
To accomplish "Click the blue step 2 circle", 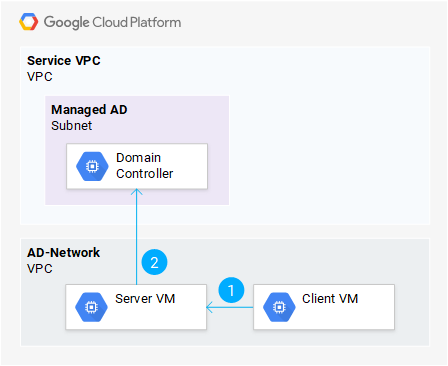I will pyautogui.click(x=154, y=262).
